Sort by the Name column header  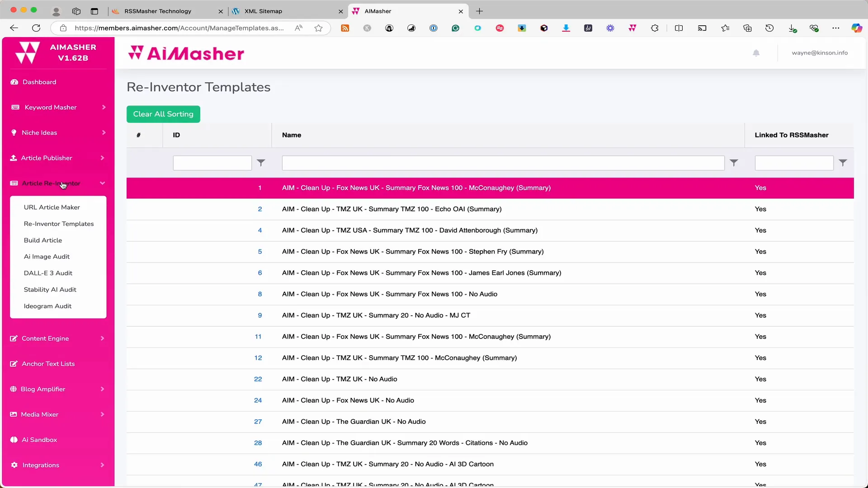tap(292, 135)
